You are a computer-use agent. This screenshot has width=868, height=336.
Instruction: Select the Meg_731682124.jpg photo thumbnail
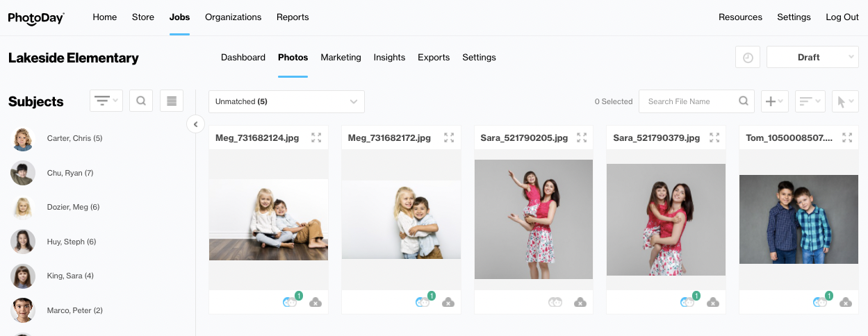pyautogui.click(x=268, y=219)
